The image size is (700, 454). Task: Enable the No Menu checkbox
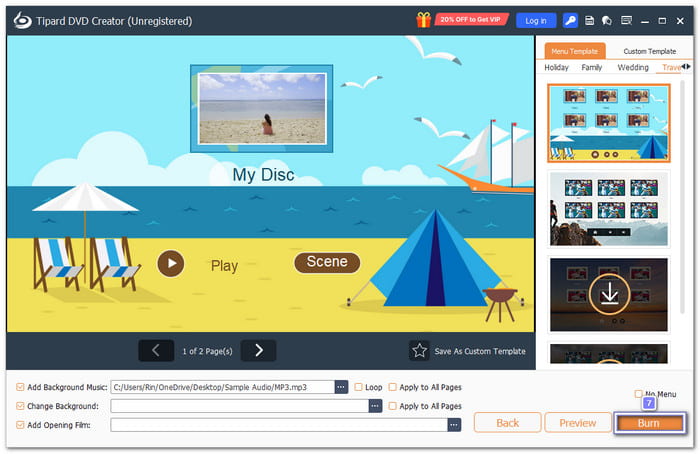638,394
